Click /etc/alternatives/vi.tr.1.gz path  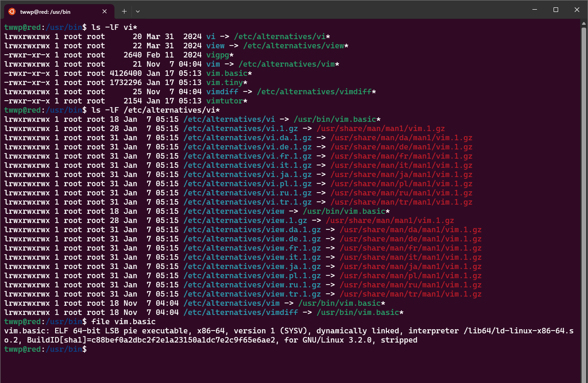(248, 202)
